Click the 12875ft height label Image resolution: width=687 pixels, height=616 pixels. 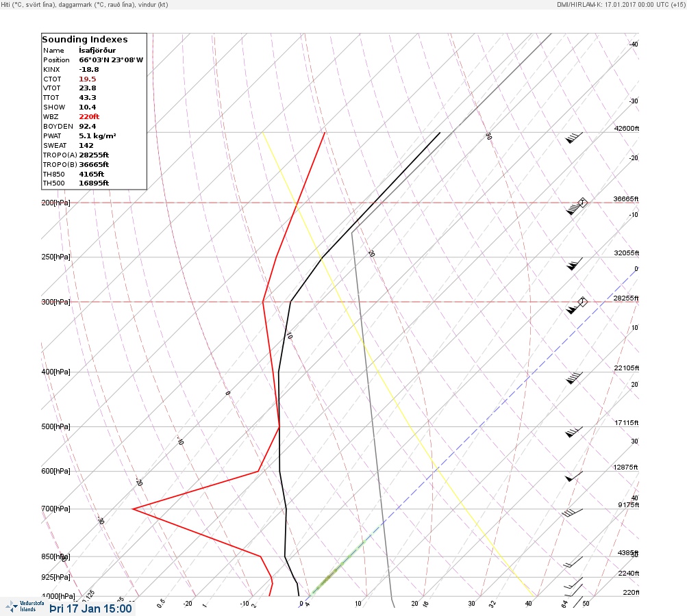[625, 467]
